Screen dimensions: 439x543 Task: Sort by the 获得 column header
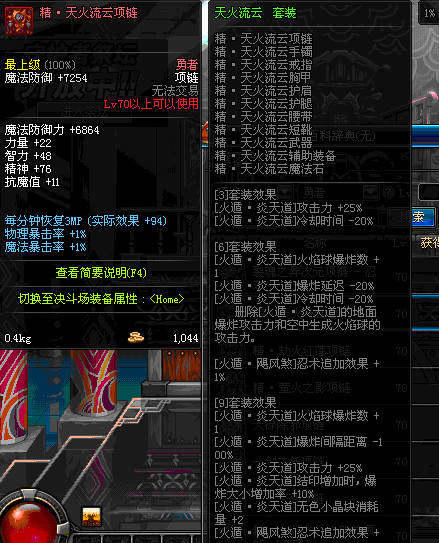(429, 243)
